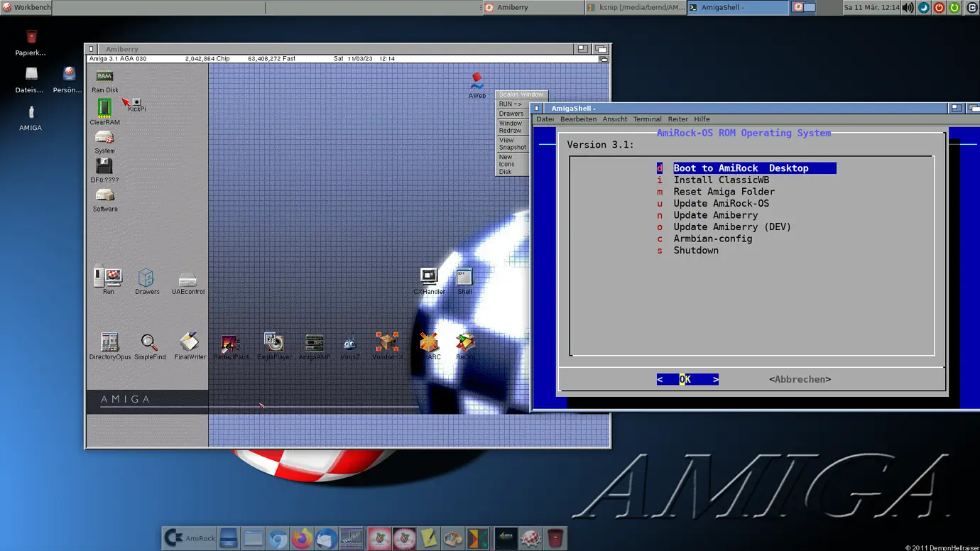The width and height of the screenshot is (980, 551).
Task: Select the Shutdown option in the list
Action: (696, 250)
